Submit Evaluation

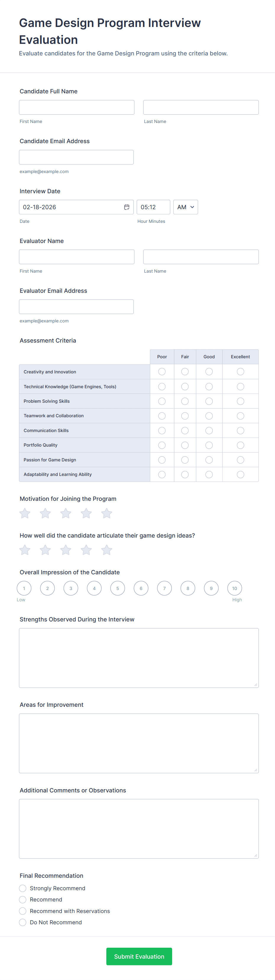[x=139, y=956]
